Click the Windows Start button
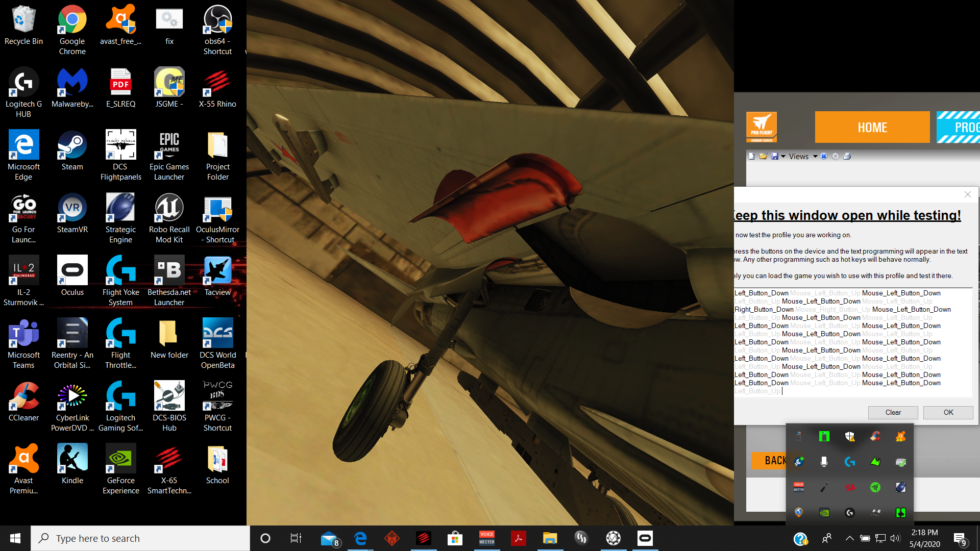Screen dimensions: 980x551 15,538
